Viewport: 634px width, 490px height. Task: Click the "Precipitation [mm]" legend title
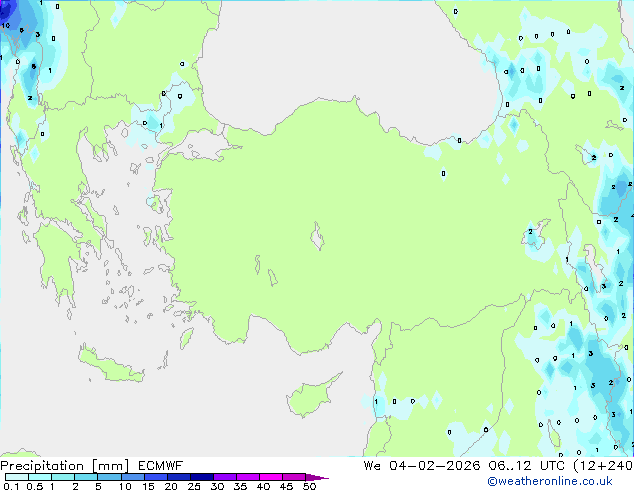click(58, 465)
